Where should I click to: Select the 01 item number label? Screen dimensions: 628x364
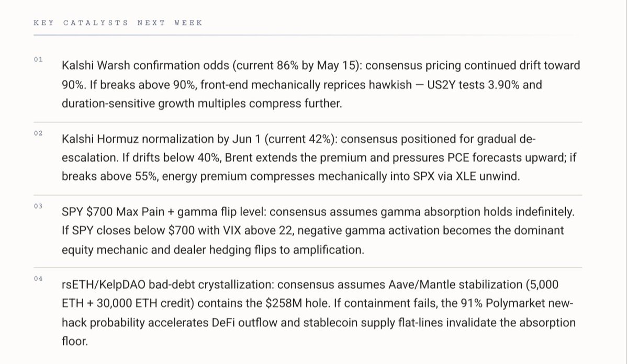(38, 60)
